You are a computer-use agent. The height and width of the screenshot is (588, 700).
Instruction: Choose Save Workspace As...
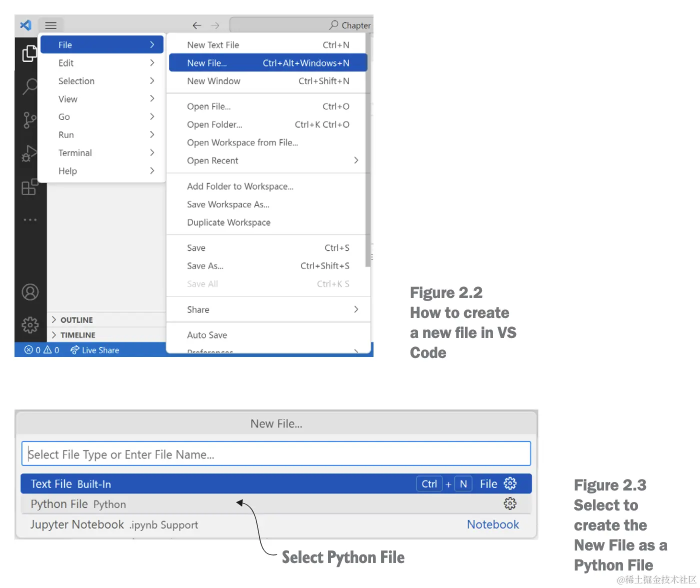coord(268,204)
